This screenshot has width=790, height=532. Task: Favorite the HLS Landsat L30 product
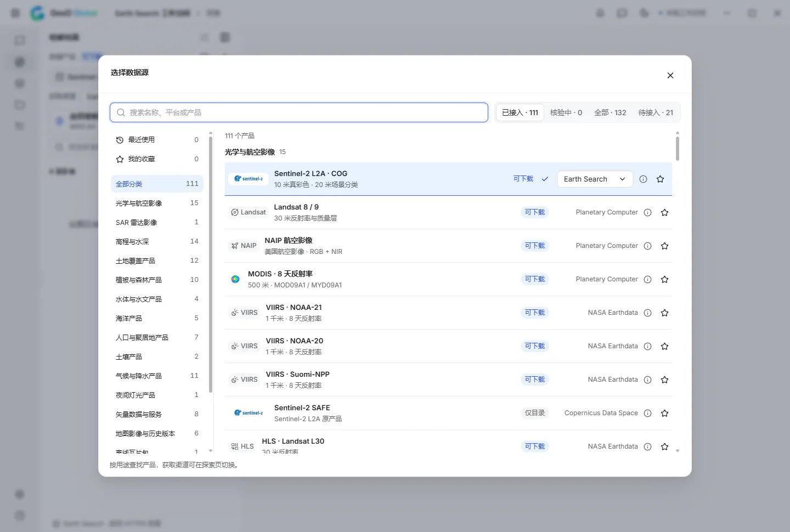click(x=664, y=446)
